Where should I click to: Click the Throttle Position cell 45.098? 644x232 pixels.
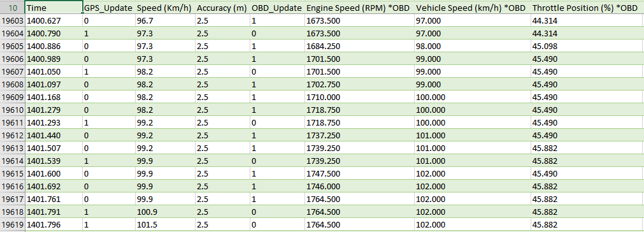(x=587, y=47)
